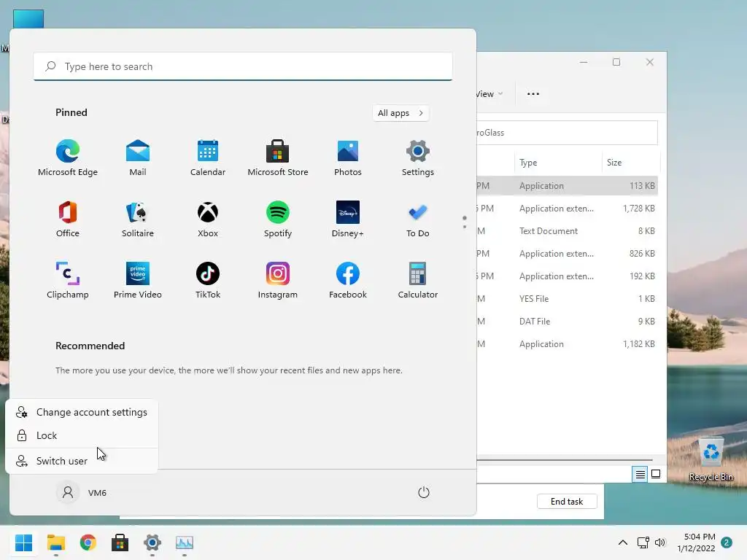Sort by Type column header
The image size is (747, 560).
point(558,163)
